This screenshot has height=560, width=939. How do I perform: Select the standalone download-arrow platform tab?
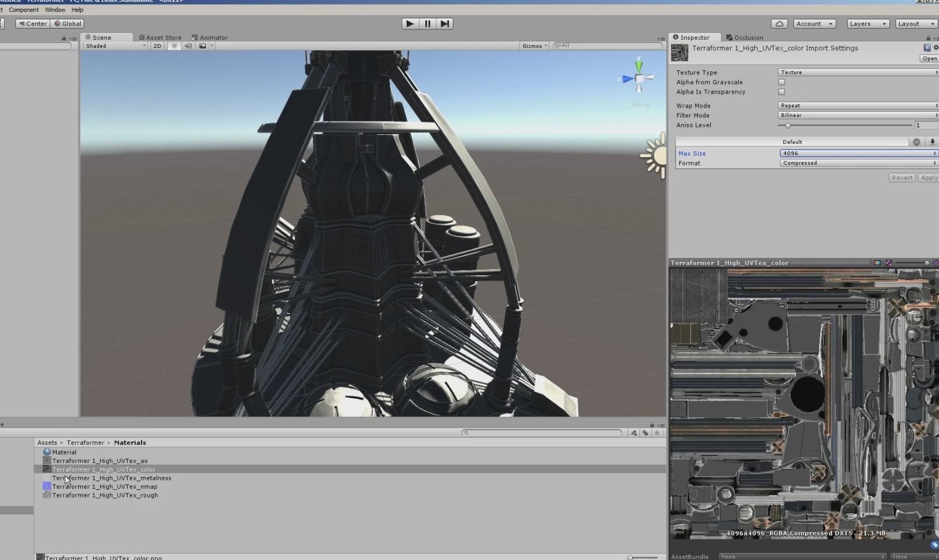coord(932,142)
